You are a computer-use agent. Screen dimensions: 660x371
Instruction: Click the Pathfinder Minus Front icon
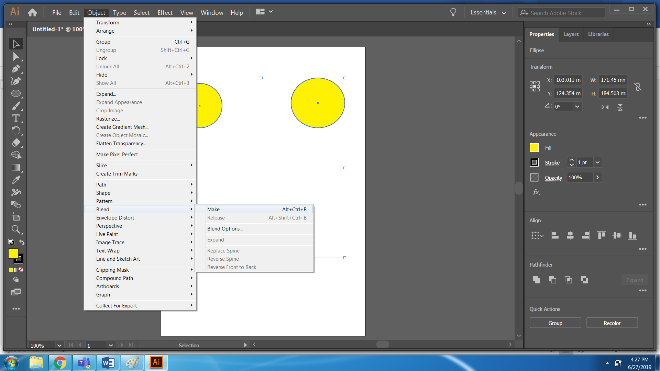(552, 280)
